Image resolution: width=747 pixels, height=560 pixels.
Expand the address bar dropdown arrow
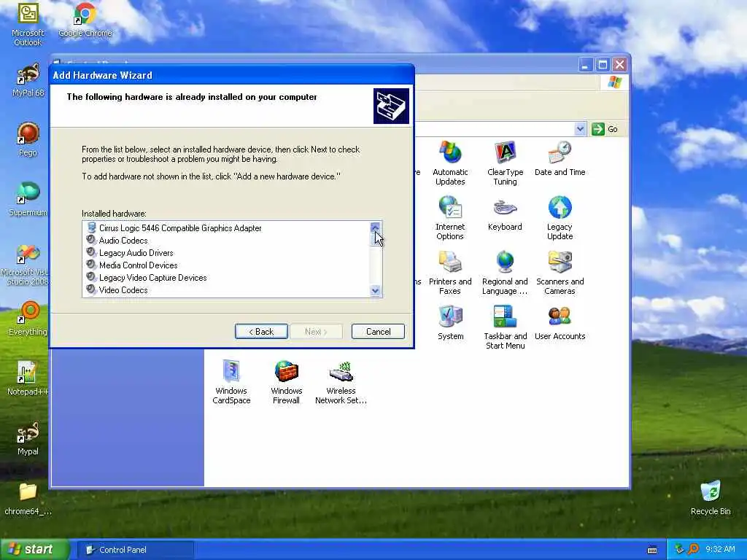pos(580,129)
